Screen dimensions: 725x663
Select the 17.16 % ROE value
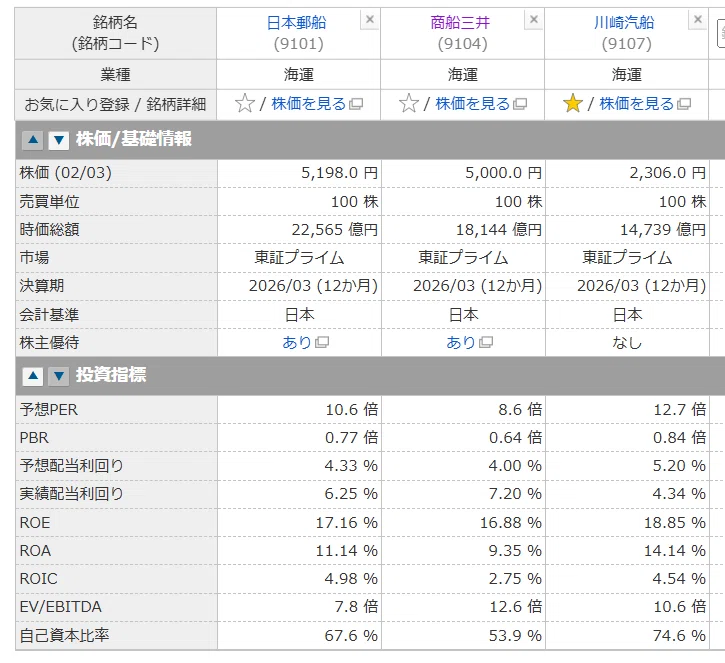[x=347, y=523]
